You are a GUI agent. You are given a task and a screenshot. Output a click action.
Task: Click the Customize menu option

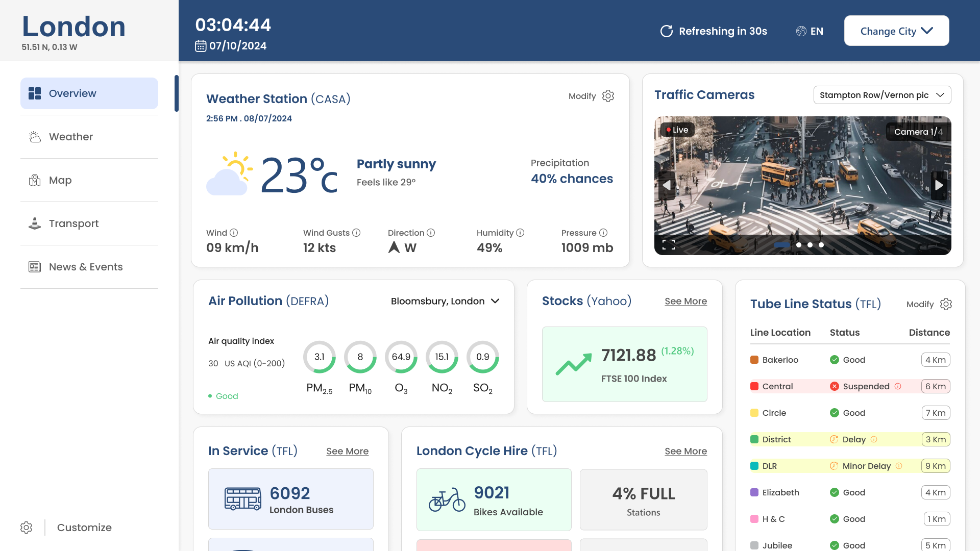[84, 527]
